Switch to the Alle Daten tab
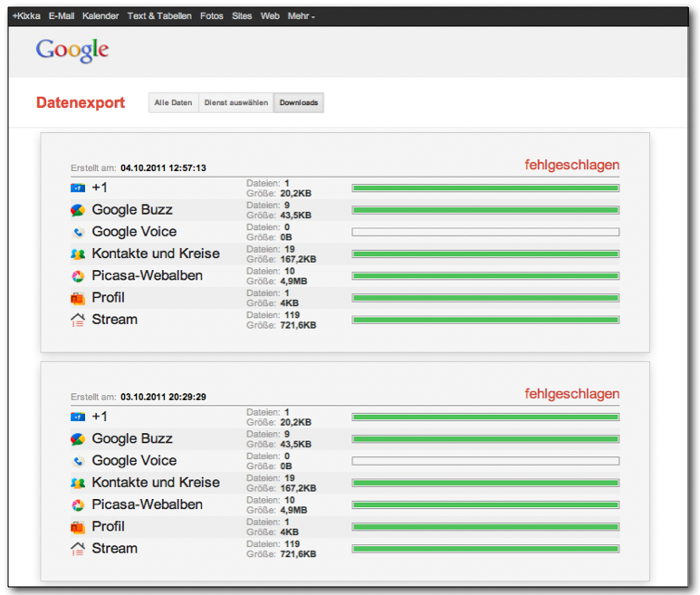The width and height of the screenshot is (700, 595). (173, 103)
